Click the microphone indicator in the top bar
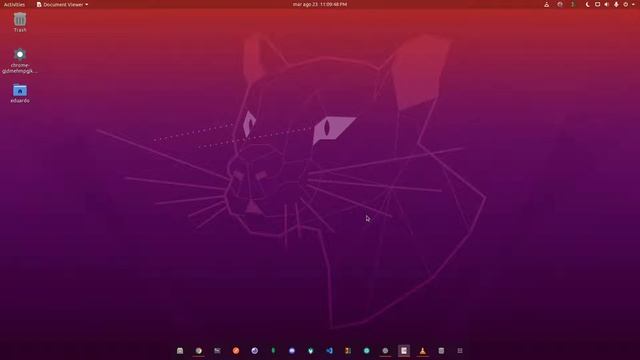Viewport: 640px width, 360px height. click(616, 4)
